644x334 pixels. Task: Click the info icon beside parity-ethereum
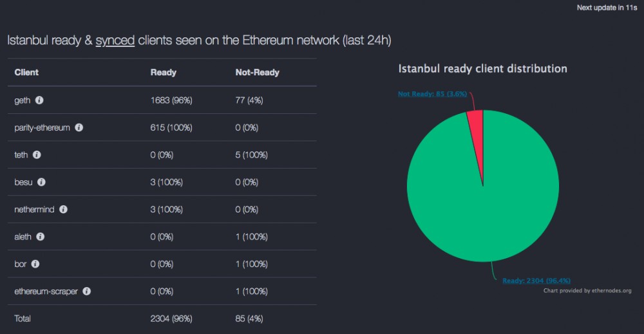(x=79, y=127)
